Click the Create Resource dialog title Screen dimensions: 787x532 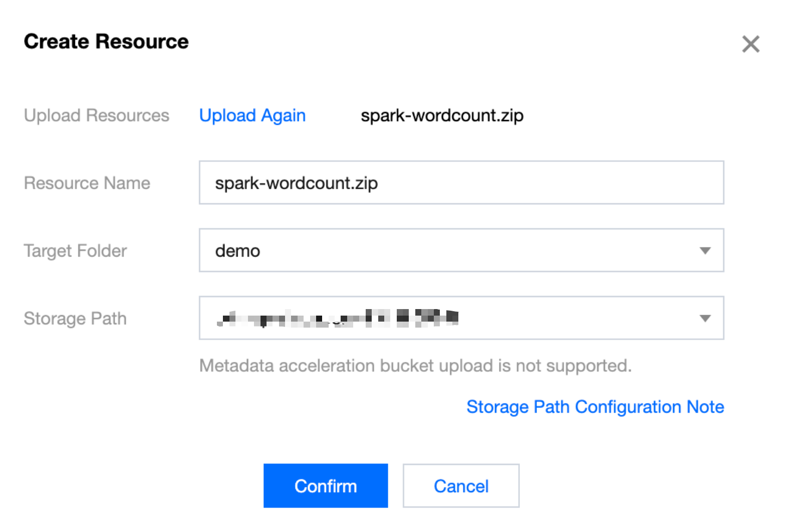tap(106, 42)
